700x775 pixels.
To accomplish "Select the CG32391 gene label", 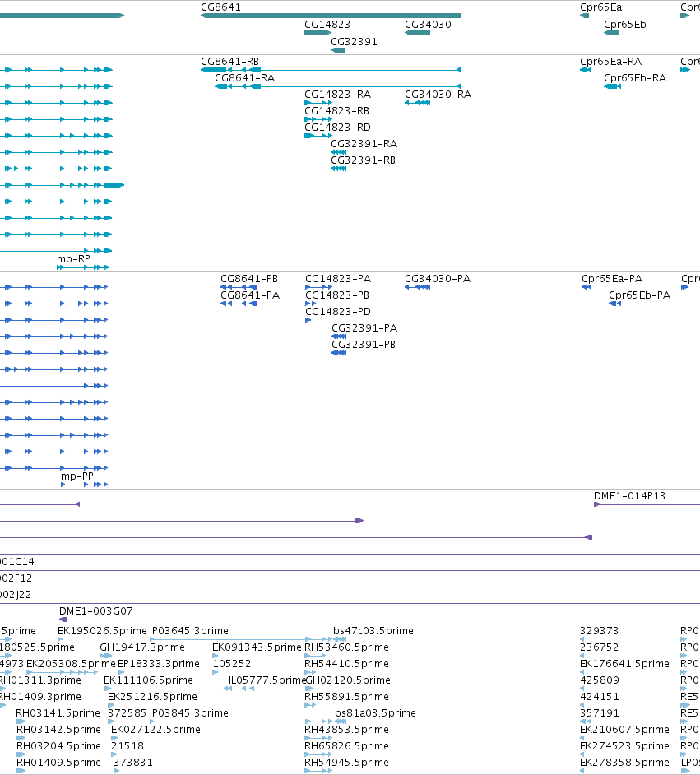I will (x=354, y=42).
